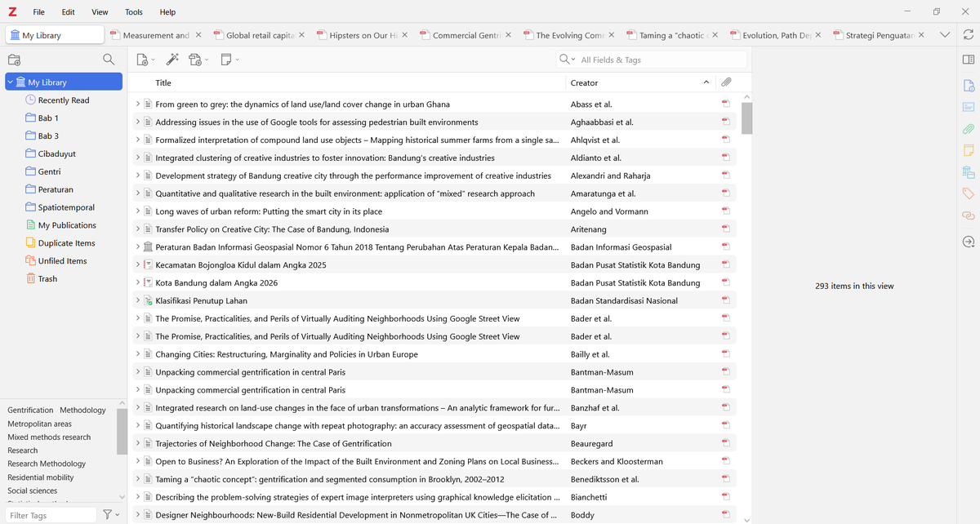The image size is (980, 524).
Task: Close the Evolution, Path Dep tab
Action: click(818, 35)
